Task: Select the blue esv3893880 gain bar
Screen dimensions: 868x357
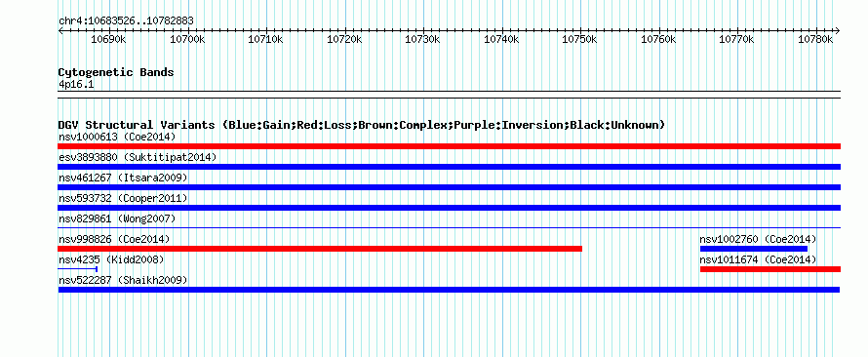Action: point(449,167)
